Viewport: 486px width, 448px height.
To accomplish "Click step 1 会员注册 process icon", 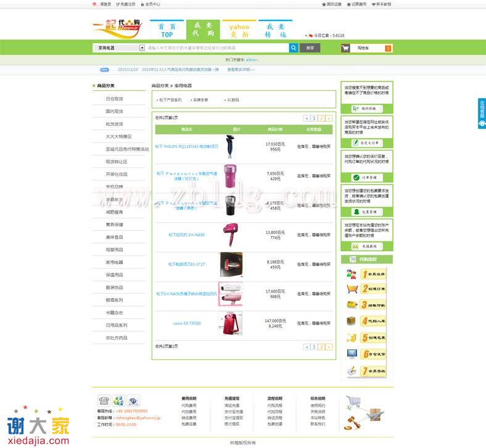I will (x=352, y=274).
